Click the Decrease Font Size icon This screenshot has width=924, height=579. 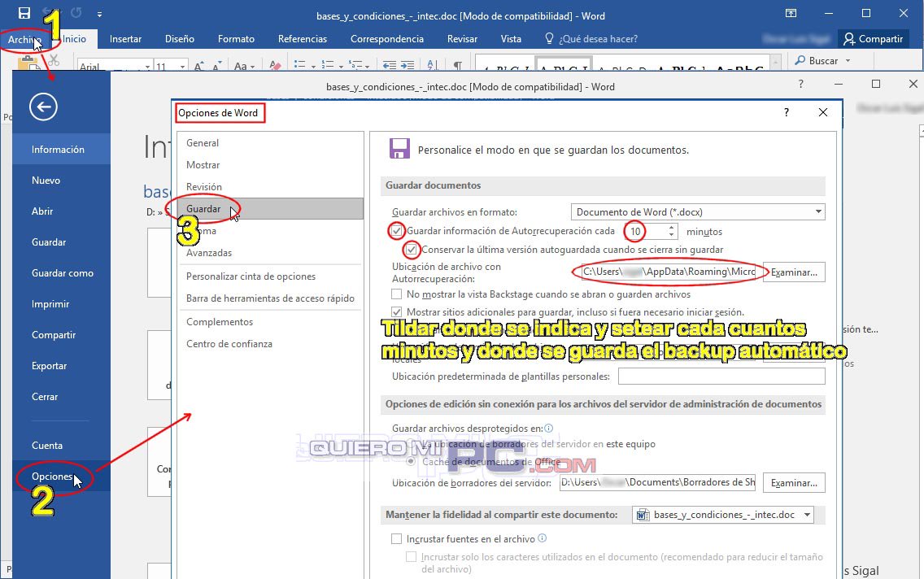click(x=217, y=65)
